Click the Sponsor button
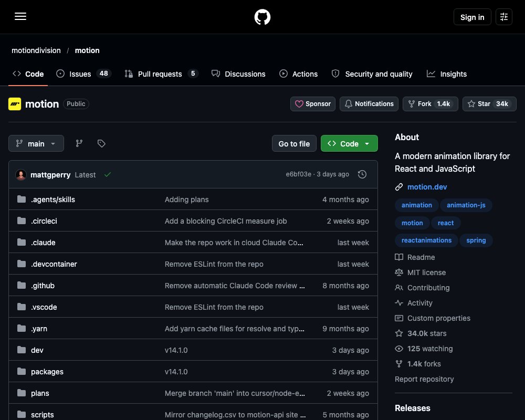 (313, 104)
